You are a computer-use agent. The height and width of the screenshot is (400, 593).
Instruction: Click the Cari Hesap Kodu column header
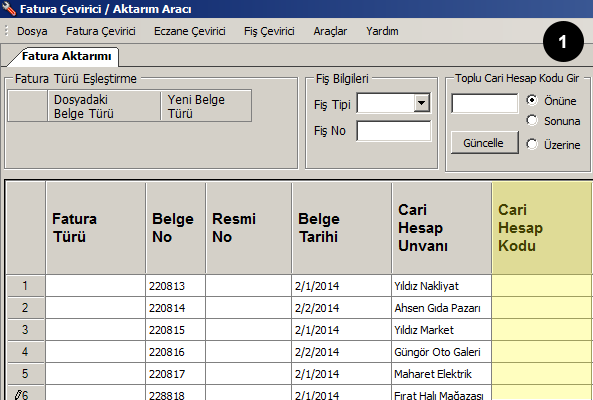[x=542, y=228]
